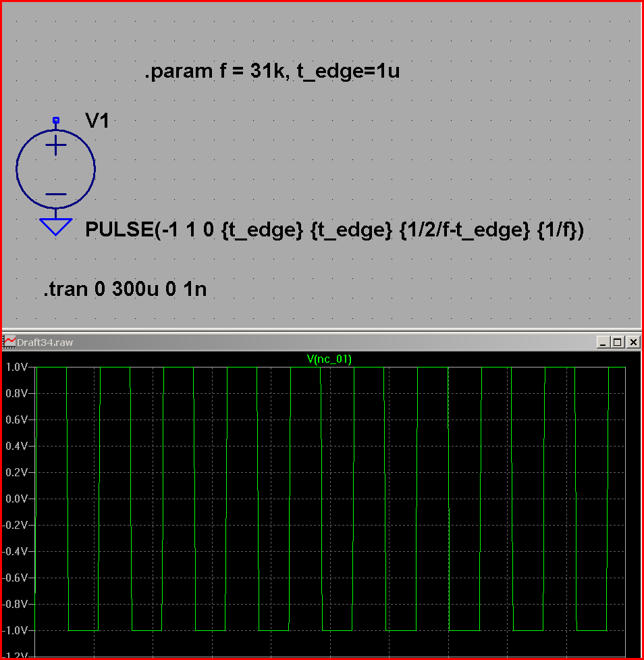This screenshot has width=644, height=660.
Task: Select the .param f = 31k directive text
Action: point(272,71)
